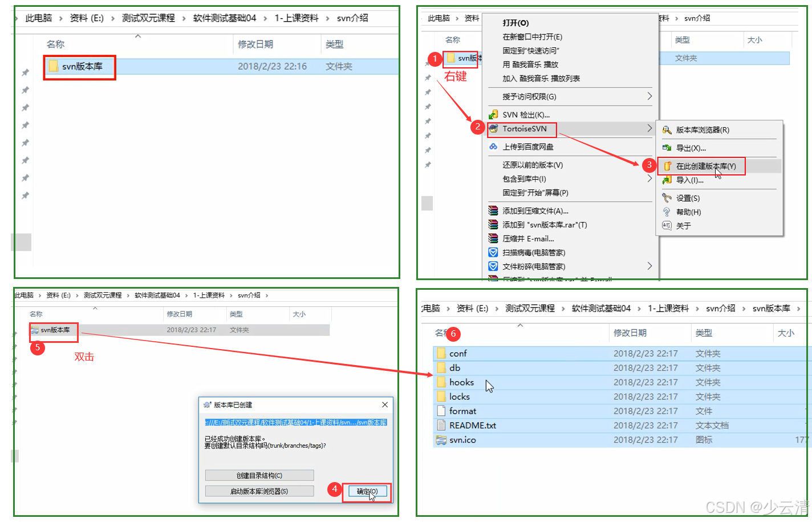Select 用 酷我音乐 播放 menu entry
Viewport: 812px width, 522px height.
530,64
